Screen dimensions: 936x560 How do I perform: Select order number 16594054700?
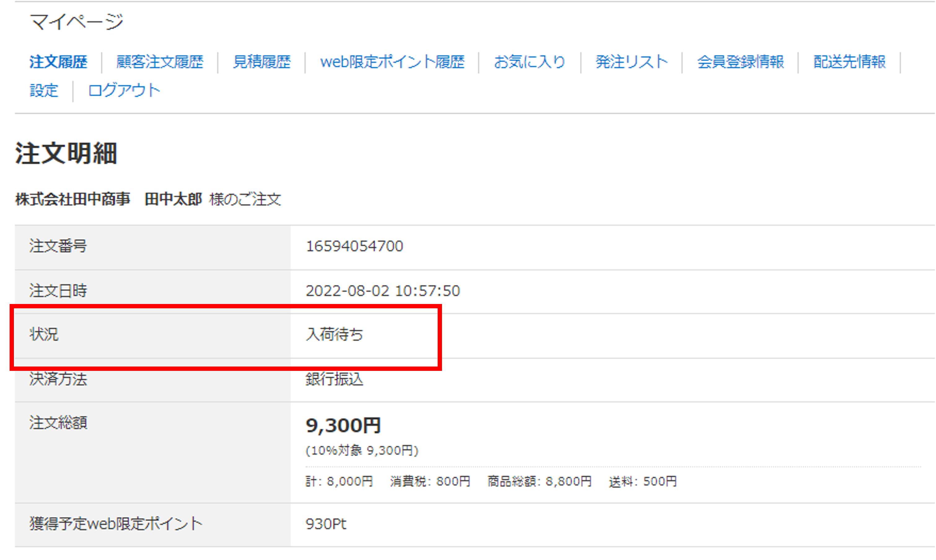click(x=355, y=246)
